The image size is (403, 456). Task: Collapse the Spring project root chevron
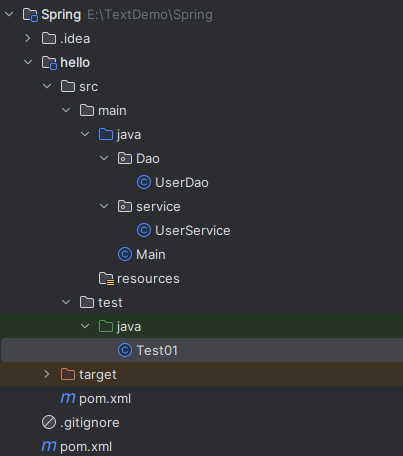coord(9,14)
